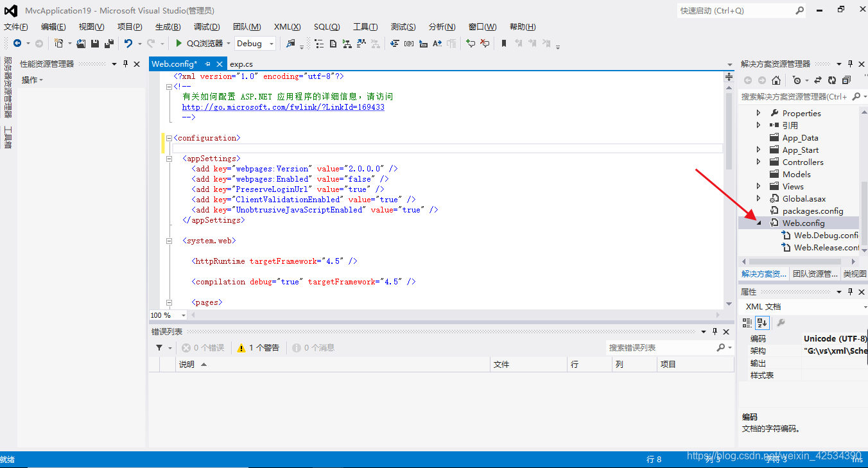This screenshot has height=468, width=868.
Task: Expand the Views folder
Action: click(758, 186)
